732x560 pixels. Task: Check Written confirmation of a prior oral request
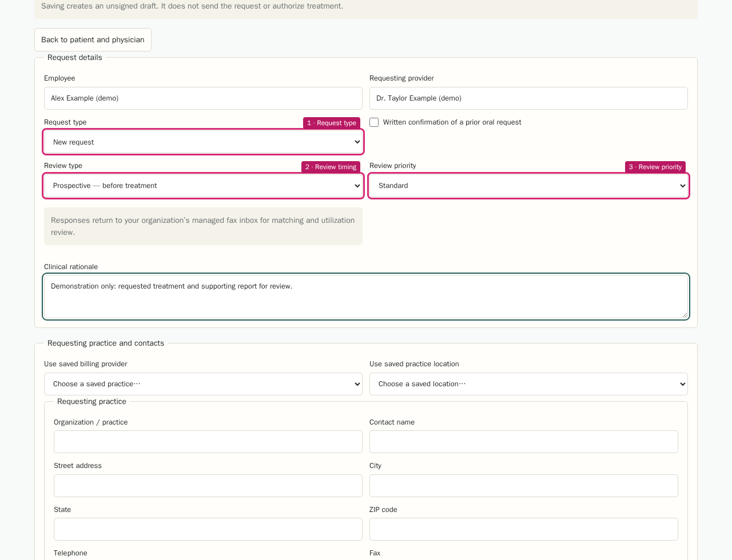tap(374, 122)
